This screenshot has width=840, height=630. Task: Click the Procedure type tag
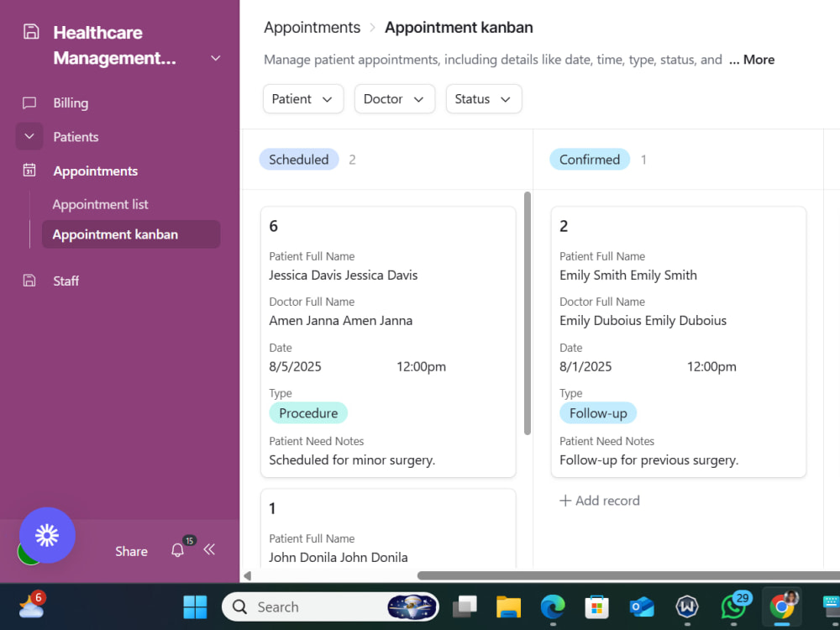tap(308, 413)
